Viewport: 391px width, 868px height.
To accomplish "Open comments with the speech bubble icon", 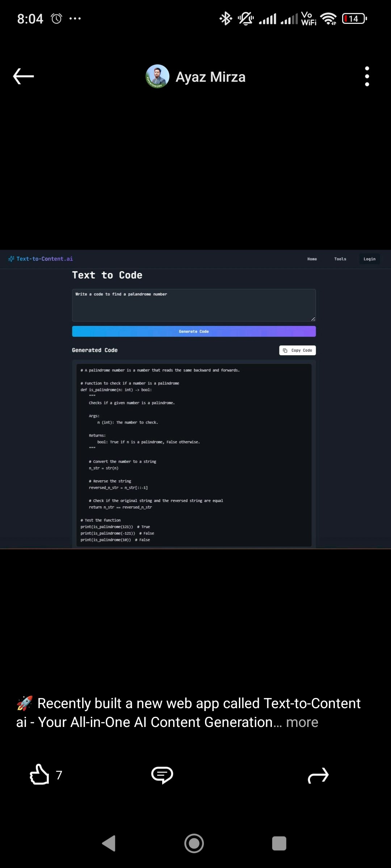I will pos(162,775).
